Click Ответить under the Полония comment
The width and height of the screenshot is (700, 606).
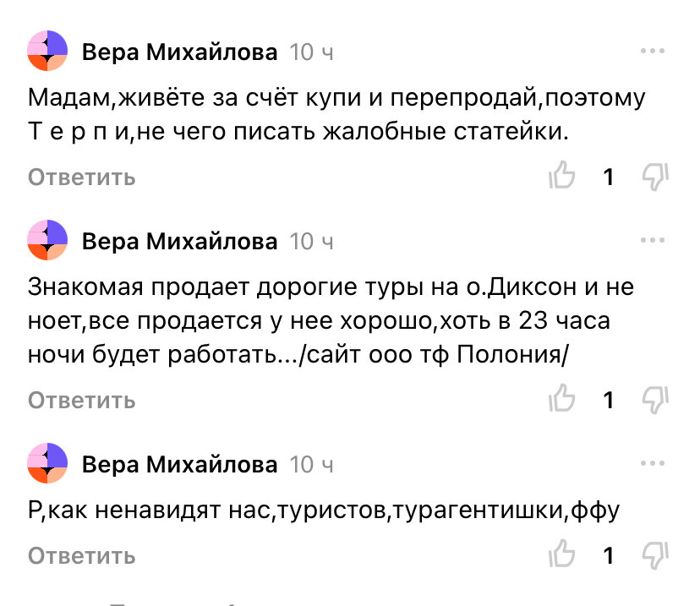click(x=81, y=400)
